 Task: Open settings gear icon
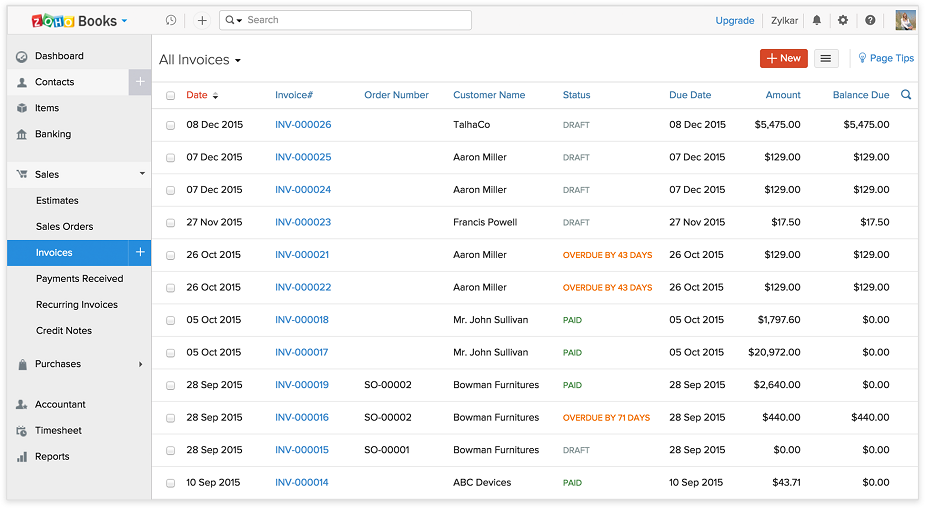point(843,20)
